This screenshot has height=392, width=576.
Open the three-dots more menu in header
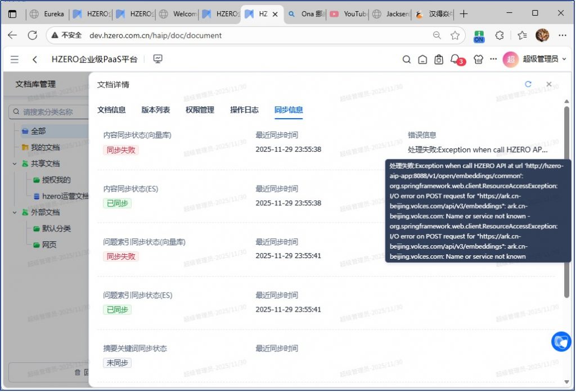coord(493,59)
